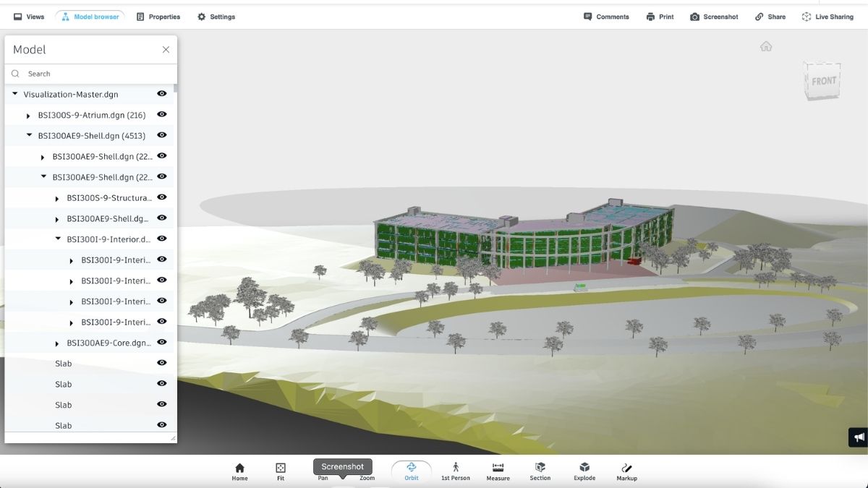Click the model Search field
This screenshot has height=488, width=868.
[x=90, y=74]
